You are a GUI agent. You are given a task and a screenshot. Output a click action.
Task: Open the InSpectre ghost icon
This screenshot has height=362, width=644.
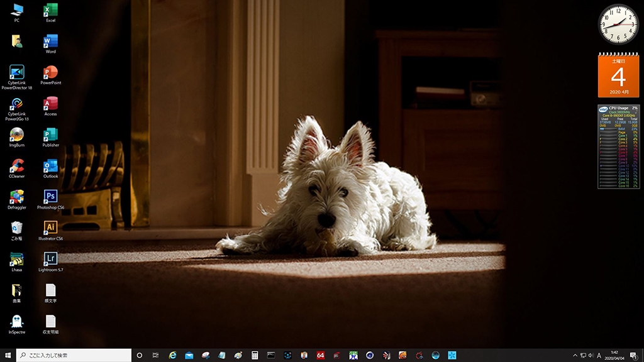pos(16,324)
